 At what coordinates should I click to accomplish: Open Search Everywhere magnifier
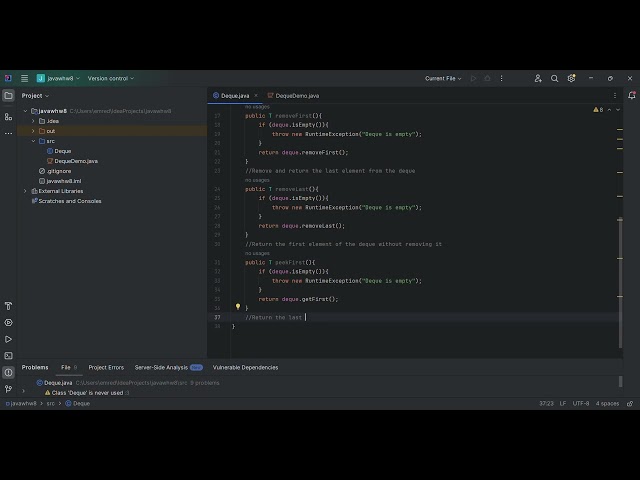(x=554, y=78)
